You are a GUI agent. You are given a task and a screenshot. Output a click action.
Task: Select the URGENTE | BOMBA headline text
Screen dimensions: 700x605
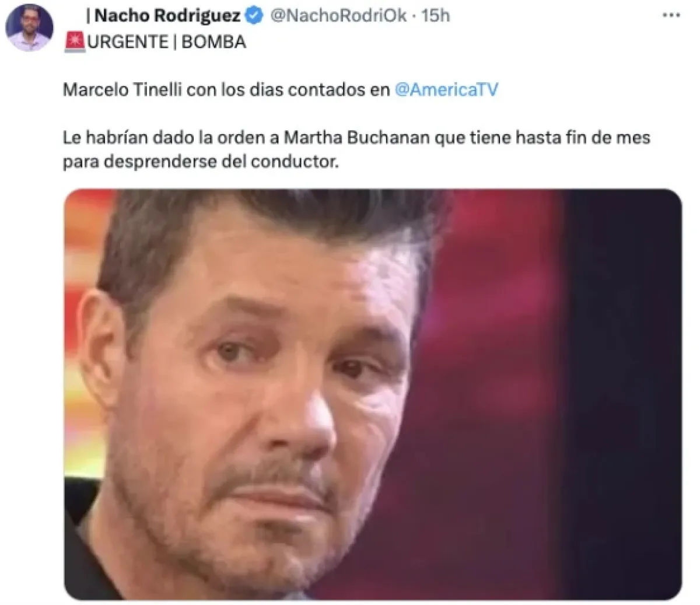[166, 42]
